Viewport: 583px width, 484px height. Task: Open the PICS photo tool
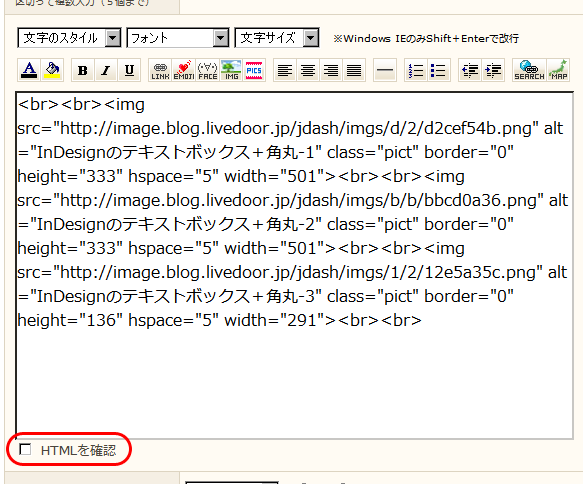coord(254,70)
